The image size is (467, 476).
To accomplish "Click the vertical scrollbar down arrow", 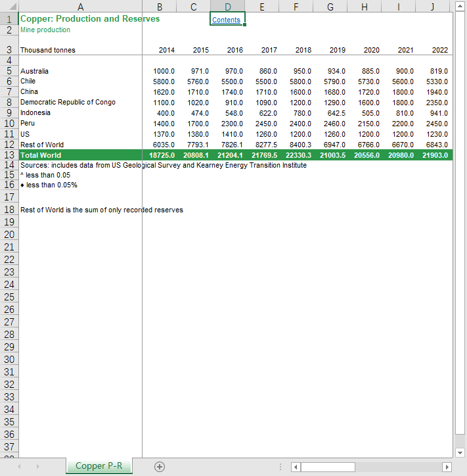I will pos(460,452).
